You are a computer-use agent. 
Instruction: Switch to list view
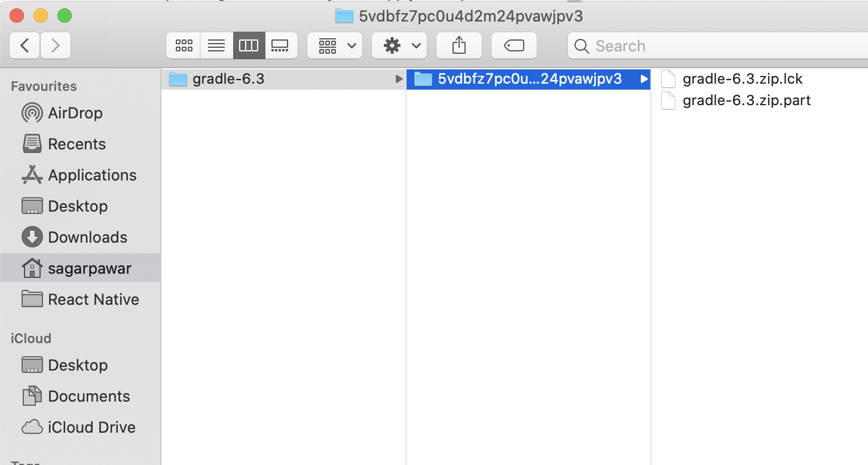tap(216, 45)
